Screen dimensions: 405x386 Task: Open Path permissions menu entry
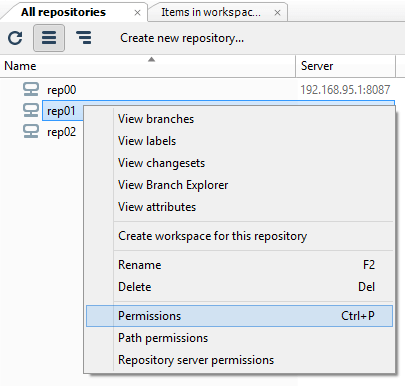pos(239,338)
